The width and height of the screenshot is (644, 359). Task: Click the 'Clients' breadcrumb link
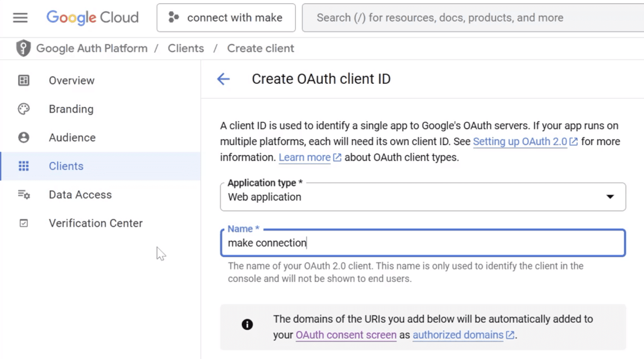(186, 49)
